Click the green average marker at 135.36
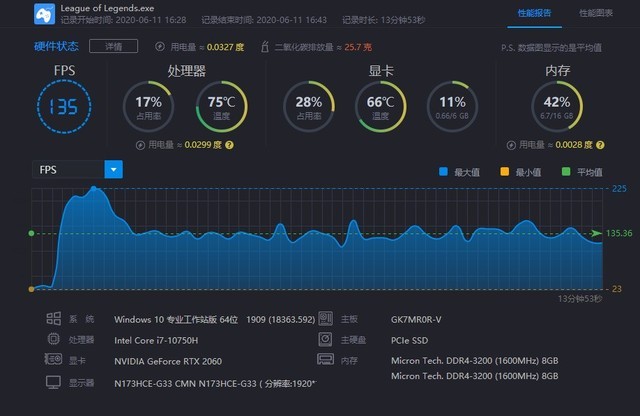Image resolution: width=640 pixels, height=416 pixels. (596, 233)
